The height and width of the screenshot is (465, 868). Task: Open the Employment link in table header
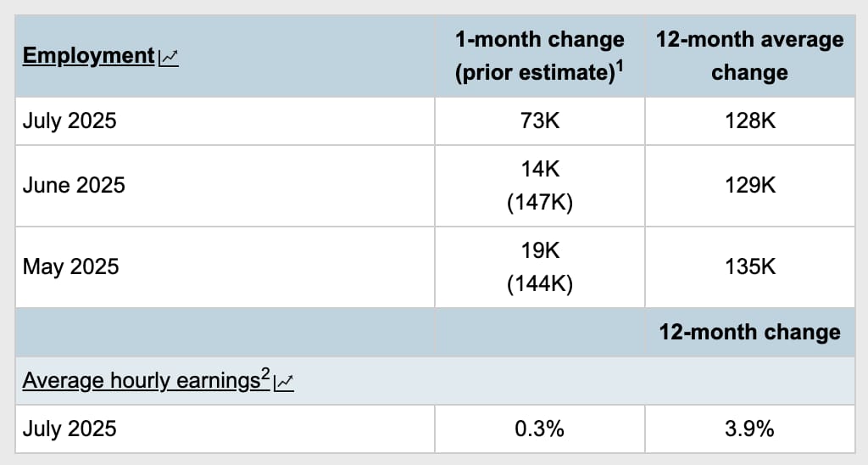[88, 56]
